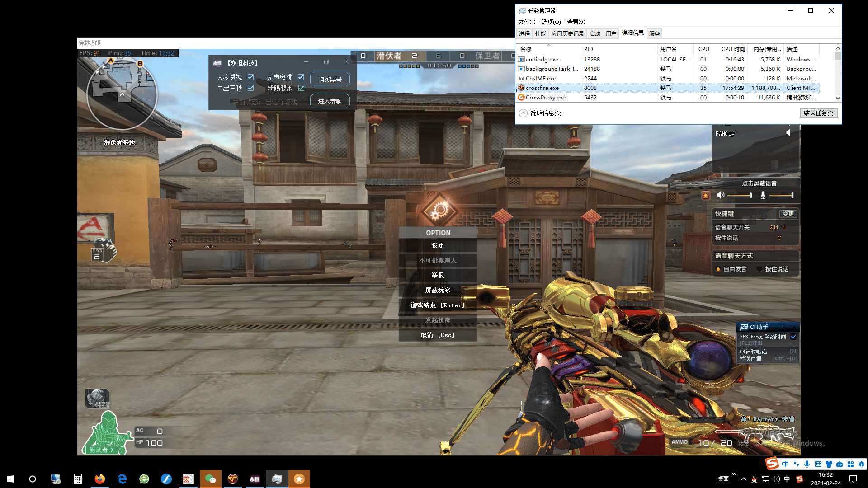The image size is (868, 488).
Task: Open the system volume tray icon
Action: [x=776, y=479]
